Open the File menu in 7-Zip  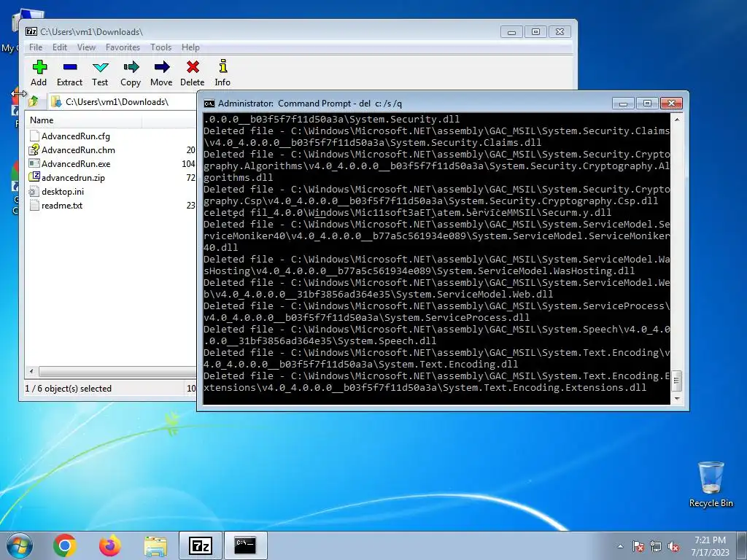tap(36, 47)
